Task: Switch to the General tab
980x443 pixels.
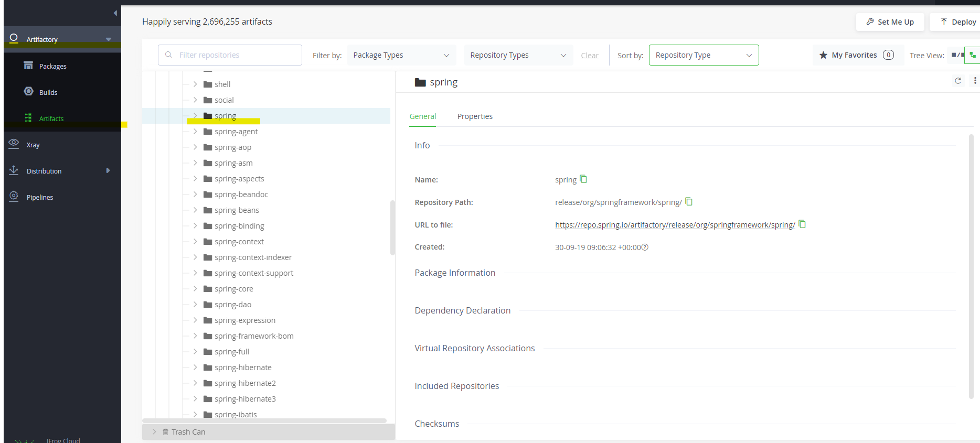Action: 423,116
